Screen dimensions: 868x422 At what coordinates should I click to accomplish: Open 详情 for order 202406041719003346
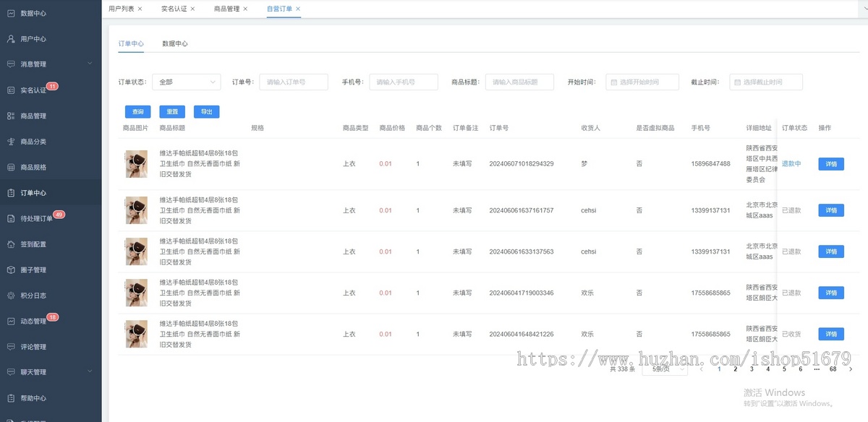point(831,293)
